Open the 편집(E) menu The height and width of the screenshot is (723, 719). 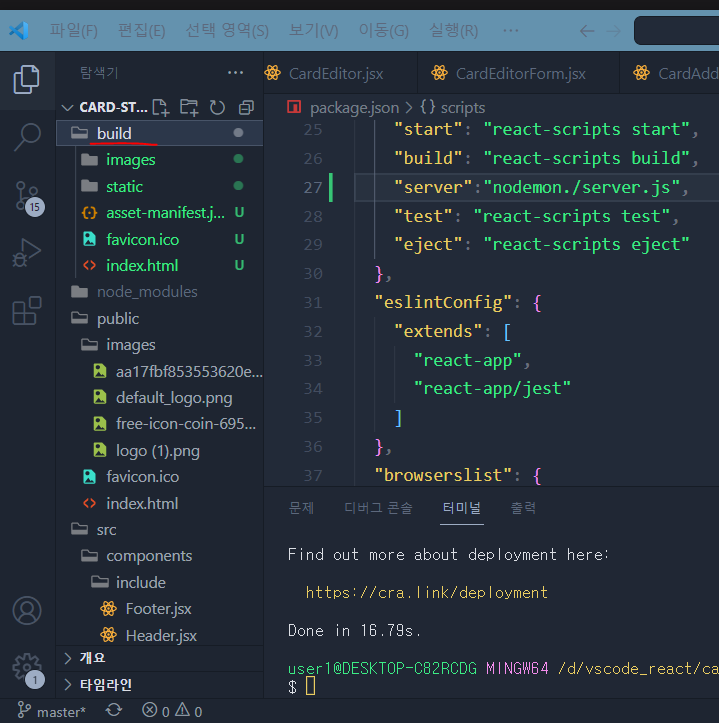[142, 31]
